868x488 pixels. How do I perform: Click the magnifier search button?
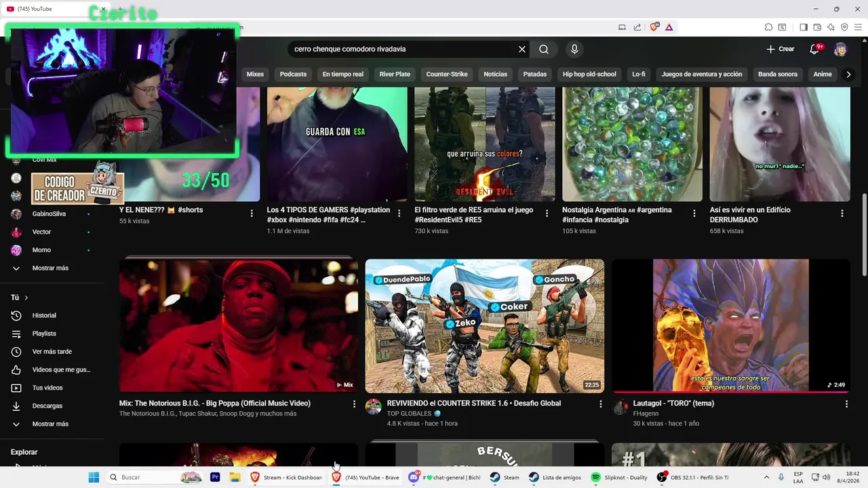tap(544, 49)
